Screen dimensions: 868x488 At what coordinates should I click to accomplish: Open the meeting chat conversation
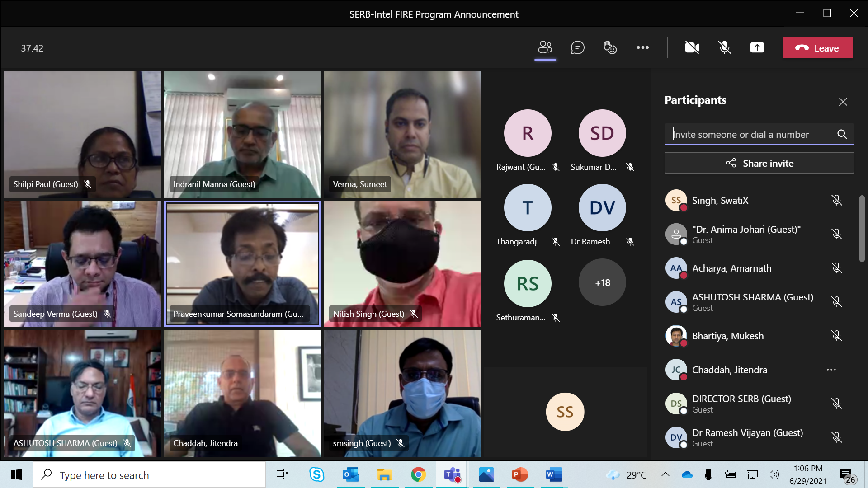click(x=577, y=47)
